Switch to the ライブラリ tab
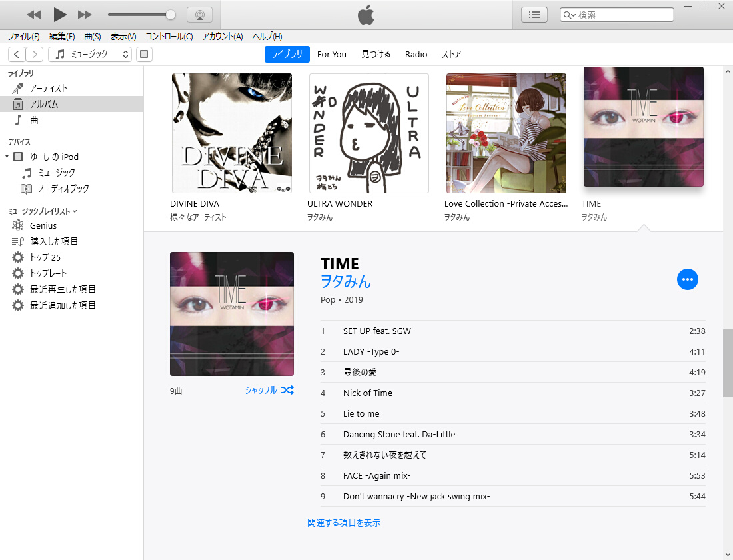Screen dimensions: 733x560 point(287,54)
